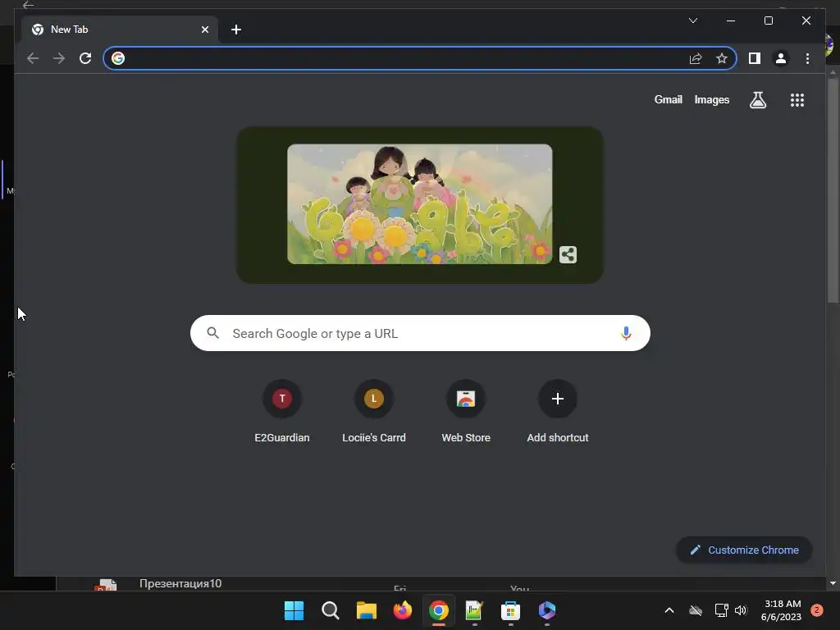Image resolution: width=840 pixels, height=630 pixels.
Task: Close the New Tab tab
Action: tap(204, 30)
